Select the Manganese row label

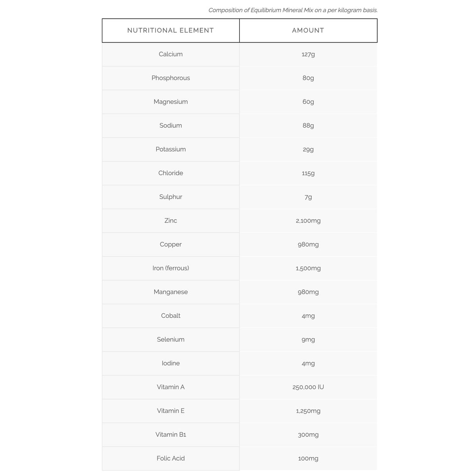(171, 292)
